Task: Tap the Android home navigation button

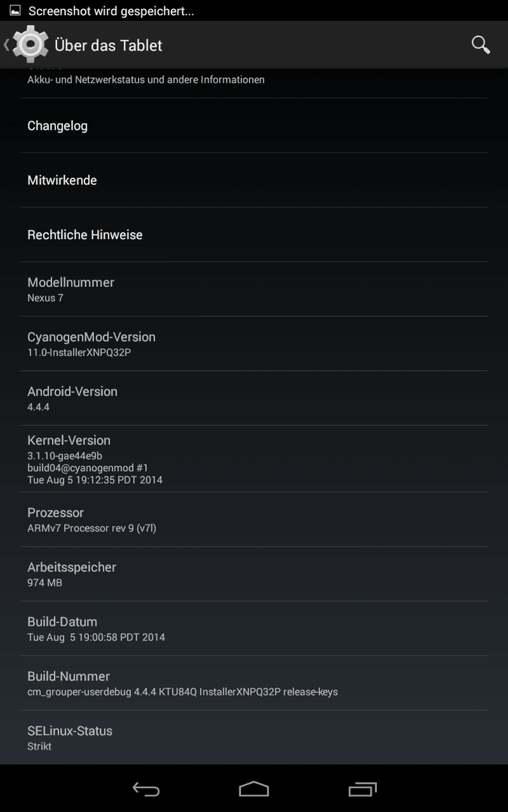Action: pos(254,789)
